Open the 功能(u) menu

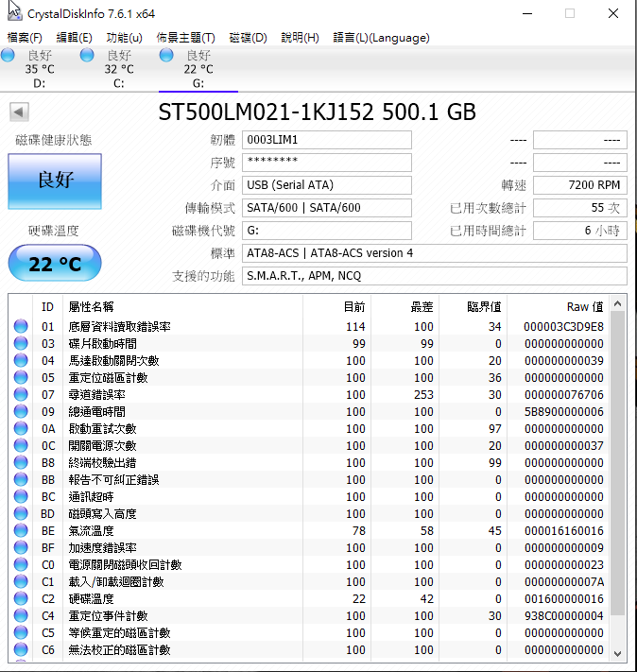click(x=124, y=38)
